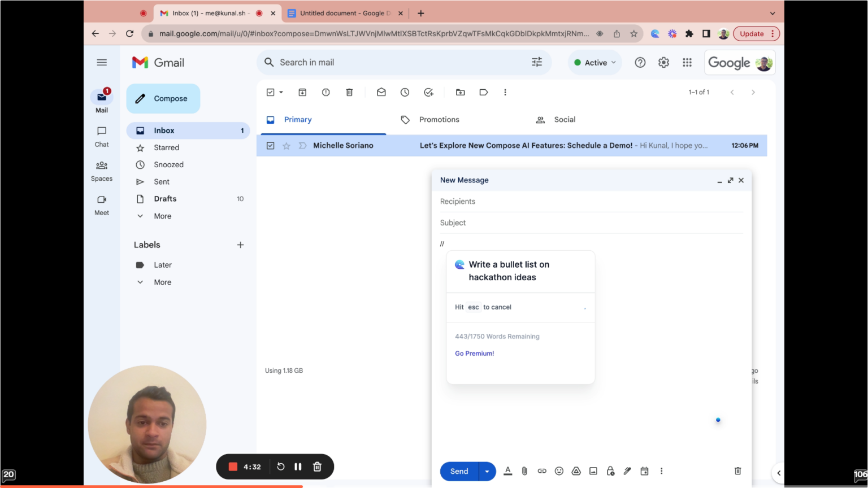Screen dimensions: 868x488
Task: Open Gmail search filter options
Action: pos(536,62)
